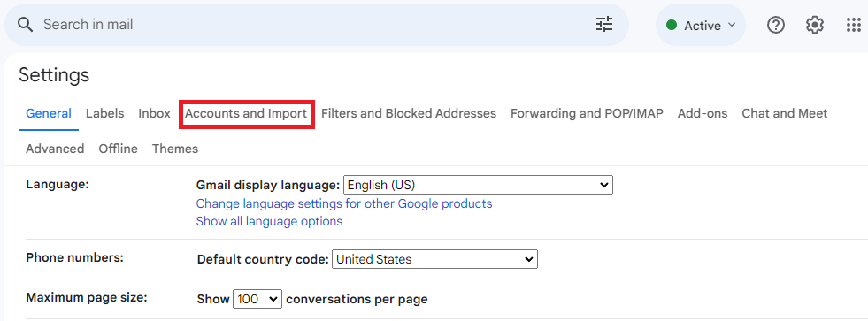Image resolution: width=868 pixels, height=321 pixels.
Task: Open the Help question mark icon
Action: point(776,25)
